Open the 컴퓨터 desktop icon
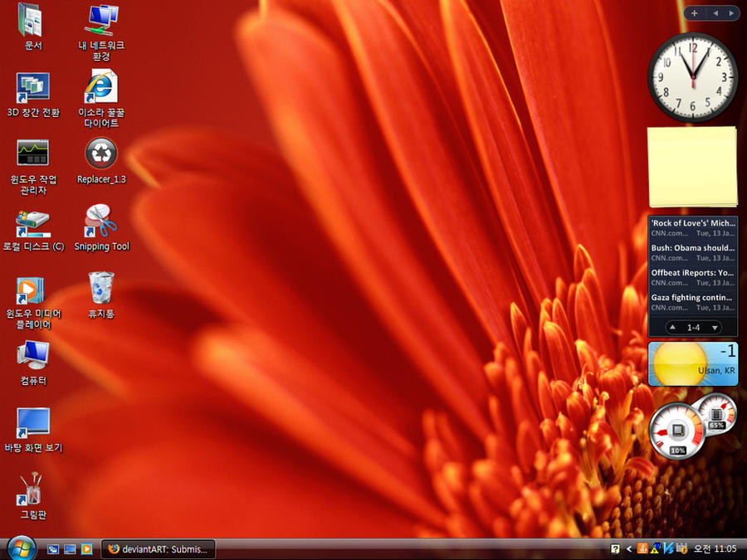Image resolution: width=747 pixels, height=560 pixels. 33,362
